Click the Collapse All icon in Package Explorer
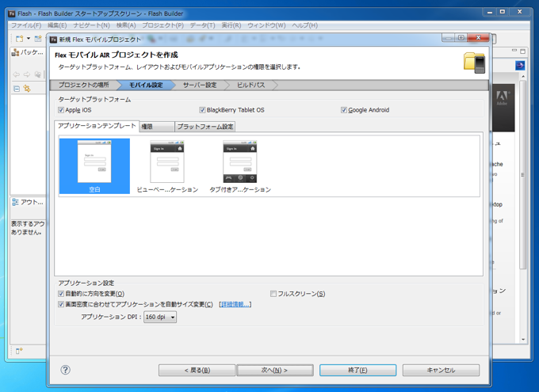This screenshot has height=392, width=539. (17, 89)
